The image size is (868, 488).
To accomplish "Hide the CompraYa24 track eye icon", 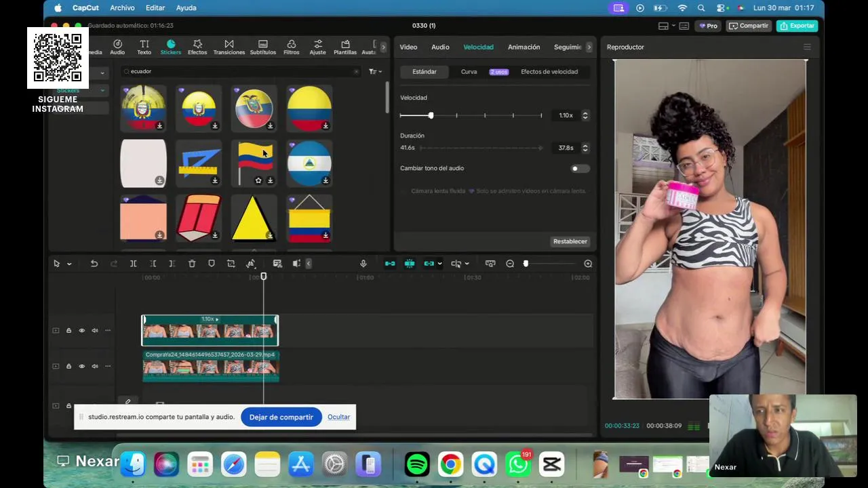I will tap(82, 366).
